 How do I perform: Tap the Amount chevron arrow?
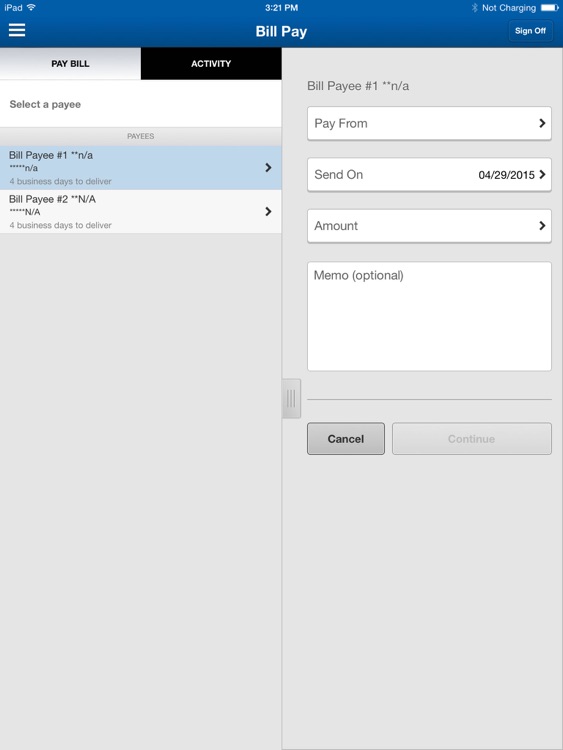pos(542,226)
